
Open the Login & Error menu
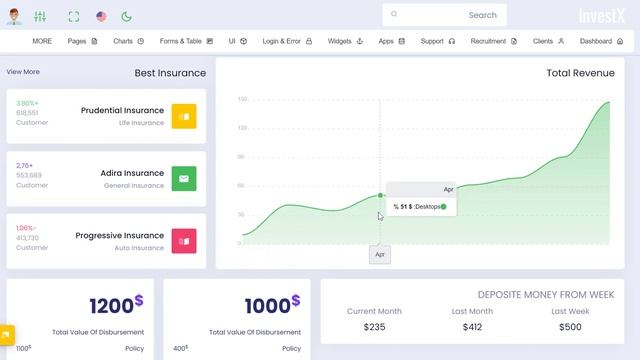(x=287, y=41)
